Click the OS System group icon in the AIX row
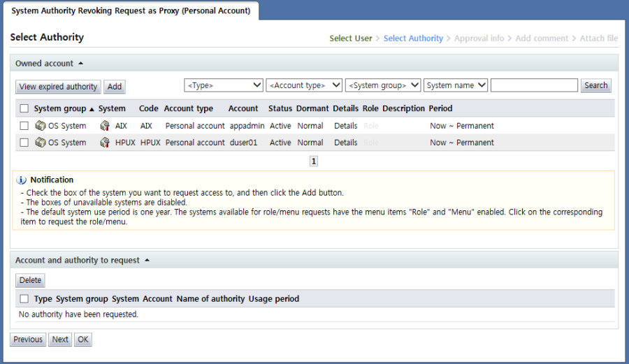Screen dimensions: 629x364 41,126
